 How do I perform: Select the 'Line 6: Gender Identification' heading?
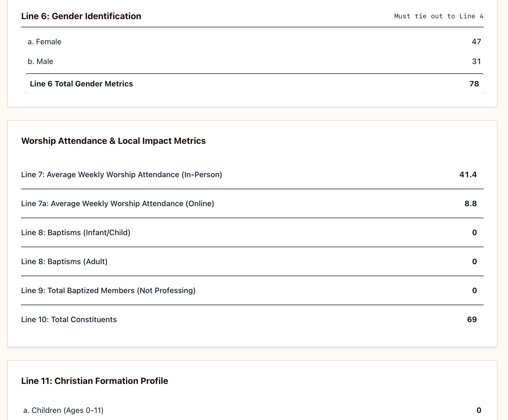point(81,16)
